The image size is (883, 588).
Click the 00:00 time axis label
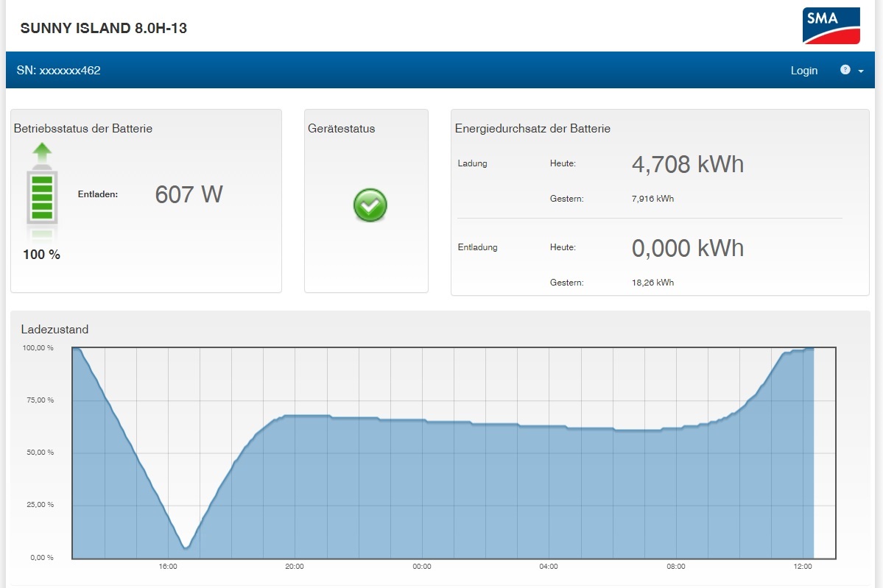422,566
